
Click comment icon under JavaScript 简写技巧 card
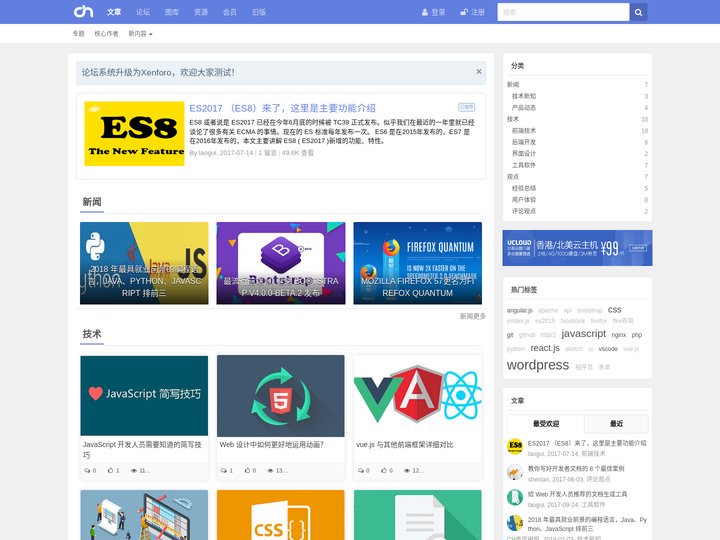tap(87, 471)
